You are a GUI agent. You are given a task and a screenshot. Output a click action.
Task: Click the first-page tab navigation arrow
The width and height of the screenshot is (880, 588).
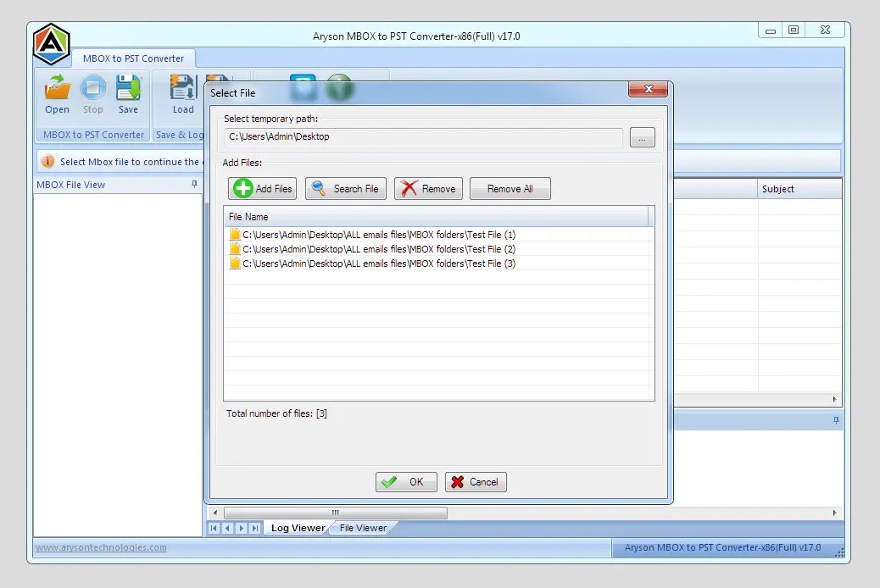[x=214, y=528]
